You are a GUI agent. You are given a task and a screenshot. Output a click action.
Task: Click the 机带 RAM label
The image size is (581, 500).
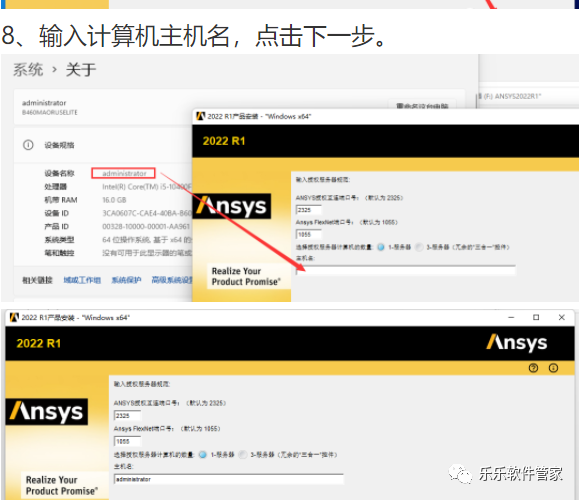(x=61, y=200)
